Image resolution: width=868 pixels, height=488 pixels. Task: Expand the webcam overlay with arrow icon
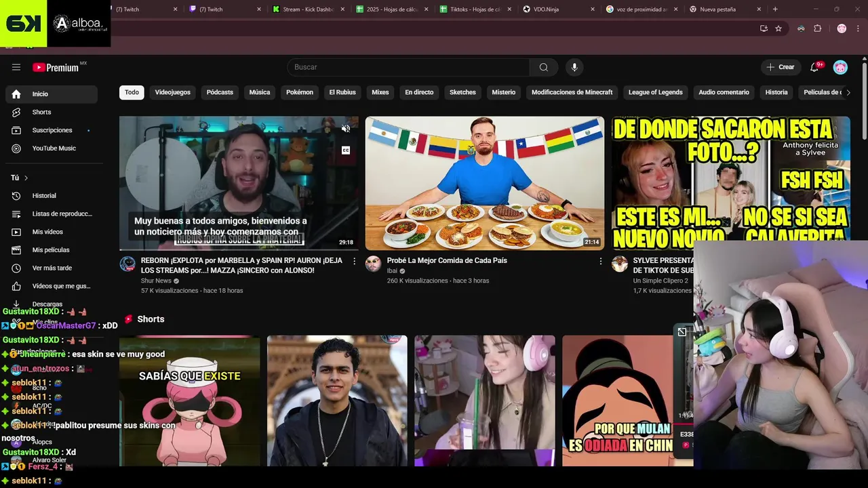[x=682, y=331]
